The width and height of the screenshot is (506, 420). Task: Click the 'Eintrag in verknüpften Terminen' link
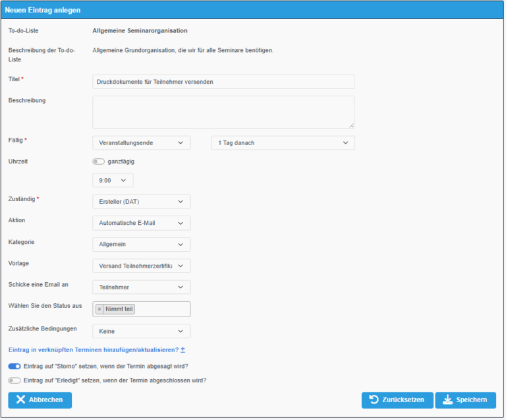[x=92, y=349]
